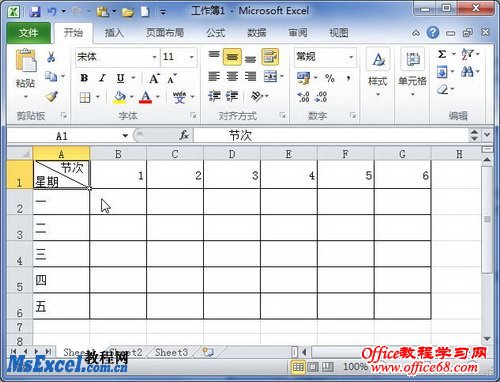Click the Merge and Center icon
The height and width of the screenshot is (382, 500).
270,77
